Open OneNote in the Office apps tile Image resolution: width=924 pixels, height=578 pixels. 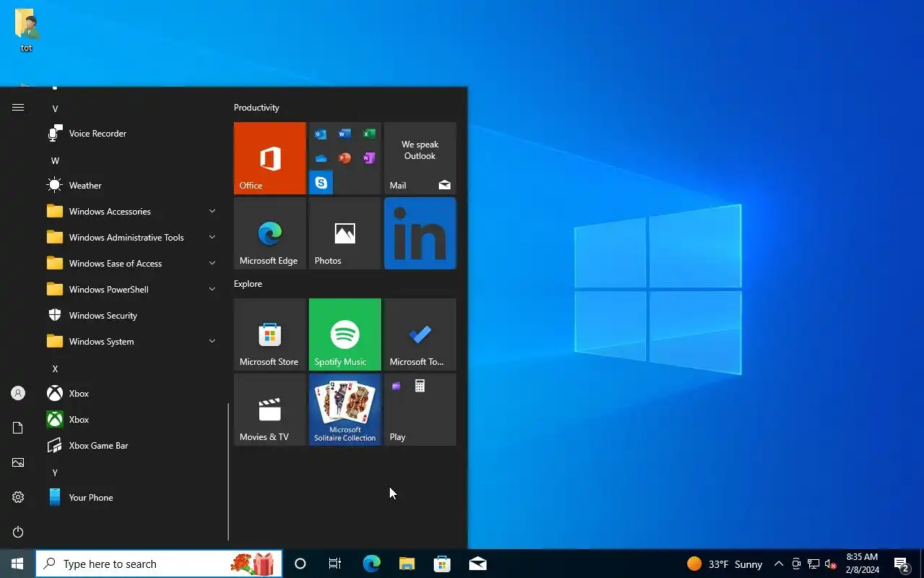coord(369,158)
